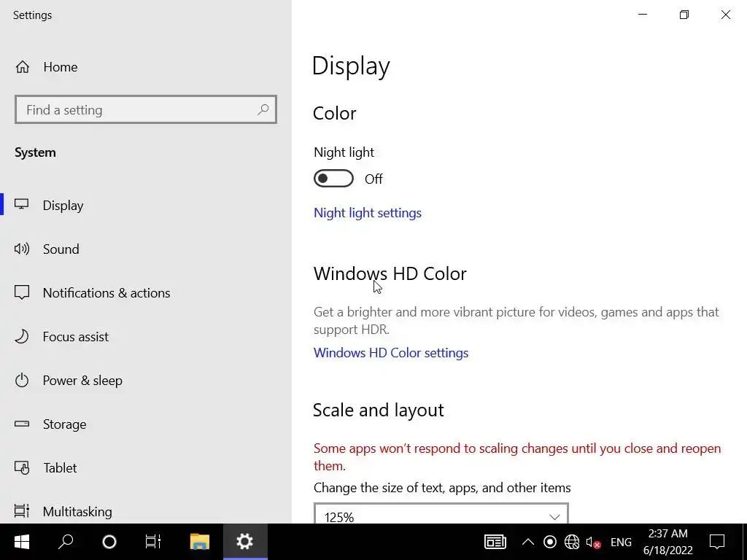747x560 pixels.
Task: Open the Windows HD Color settings link
Action: [x=391, y=353]
